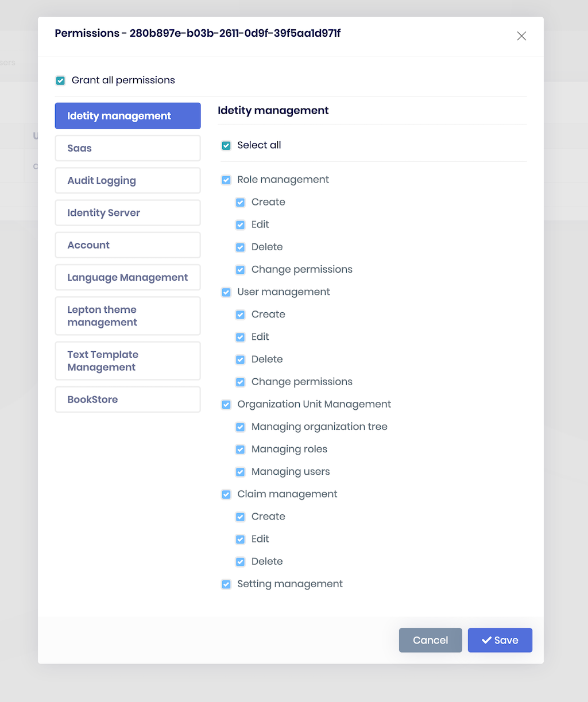This screenshot has height=702, width=588.
Task: Save the permission changes
Action: click(500, 640)
